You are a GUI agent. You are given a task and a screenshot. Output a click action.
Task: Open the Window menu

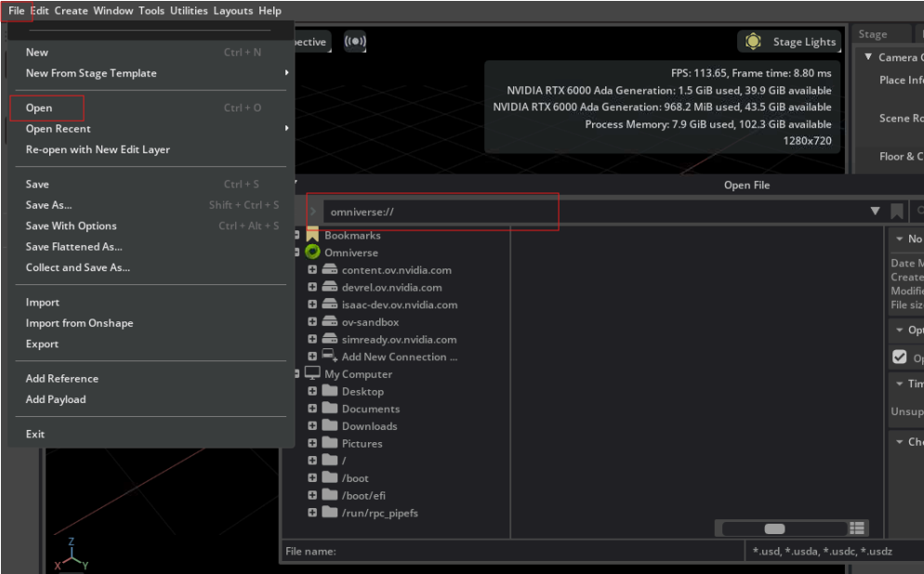tap(112, 10)
